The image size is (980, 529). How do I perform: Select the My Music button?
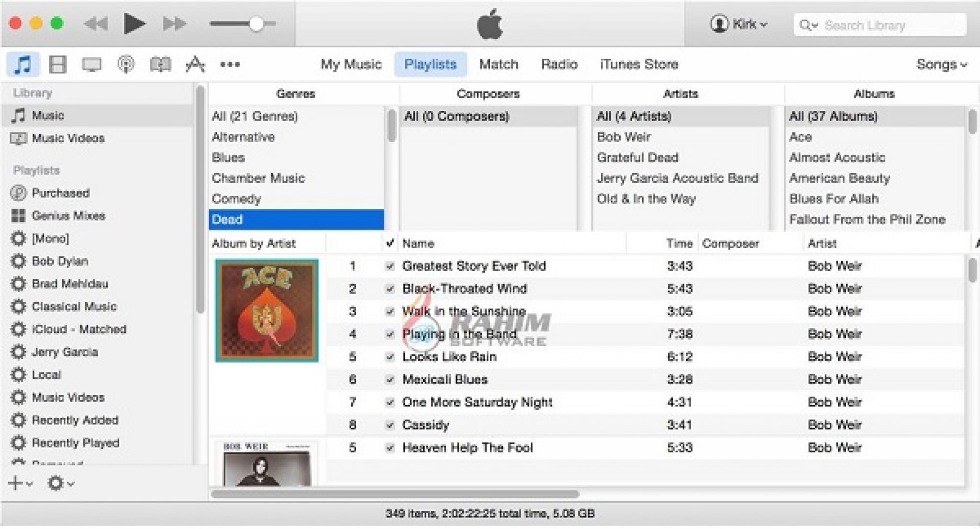349,63
